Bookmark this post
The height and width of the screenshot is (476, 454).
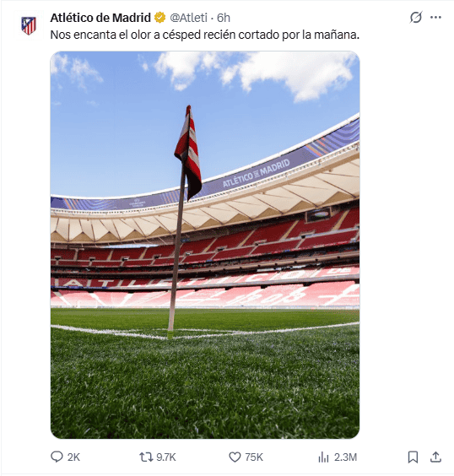(x=413, y=457)
